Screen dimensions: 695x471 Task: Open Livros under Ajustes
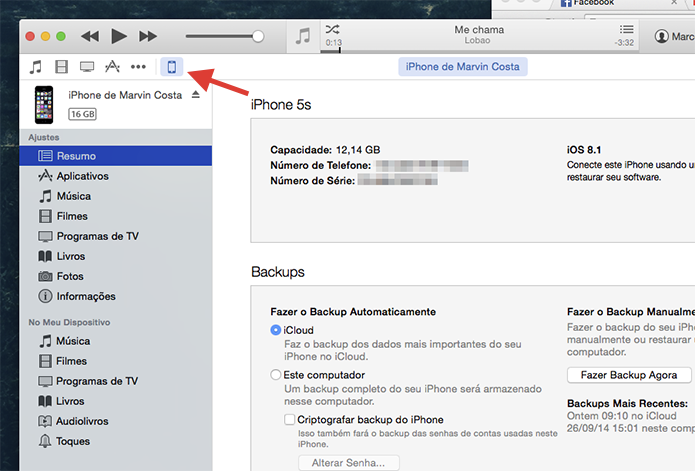coord(116,256)
